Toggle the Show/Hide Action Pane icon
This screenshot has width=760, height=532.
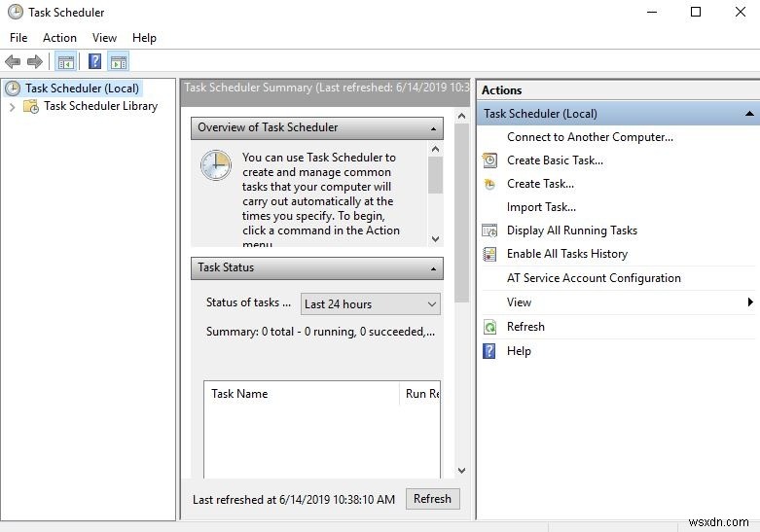(x=119, y=61)
